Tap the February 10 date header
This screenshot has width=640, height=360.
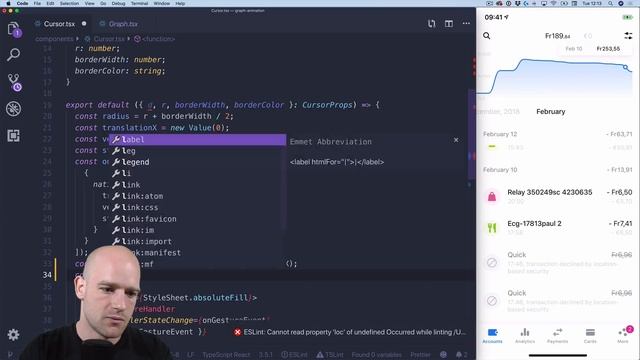500,170
